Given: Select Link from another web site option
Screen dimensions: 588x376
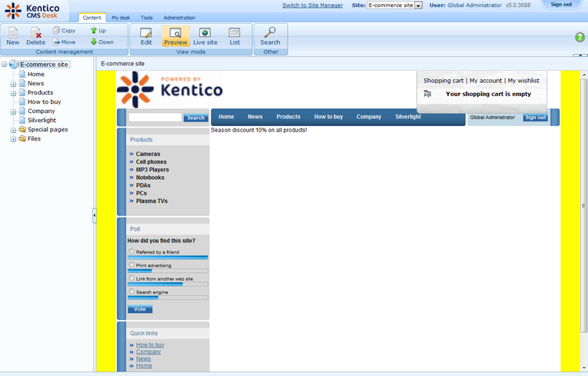Looking at the screenshot, I should pos(132,278).
